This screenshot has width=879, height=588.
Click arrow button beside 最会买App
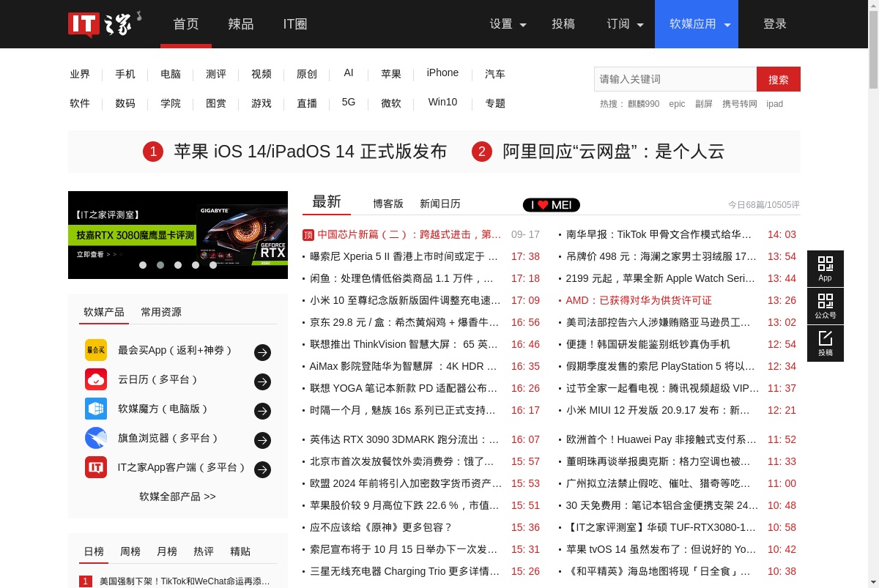[x=262, y=353]
